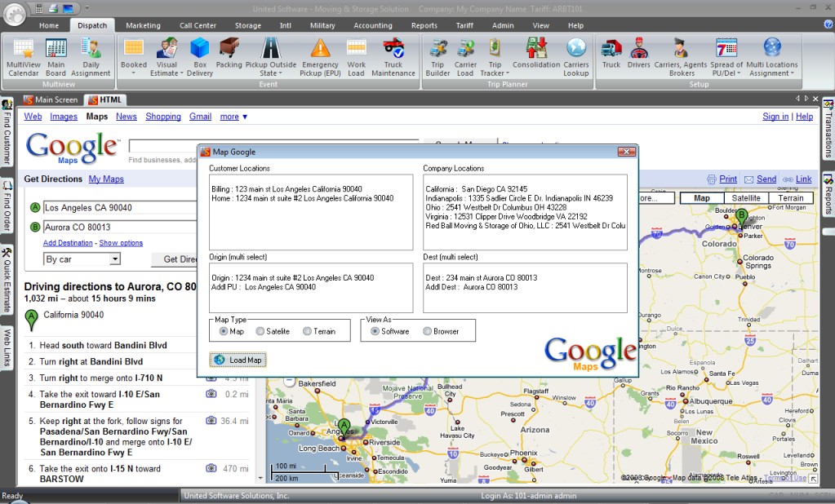Select the Packing event icon

(229, 54)
